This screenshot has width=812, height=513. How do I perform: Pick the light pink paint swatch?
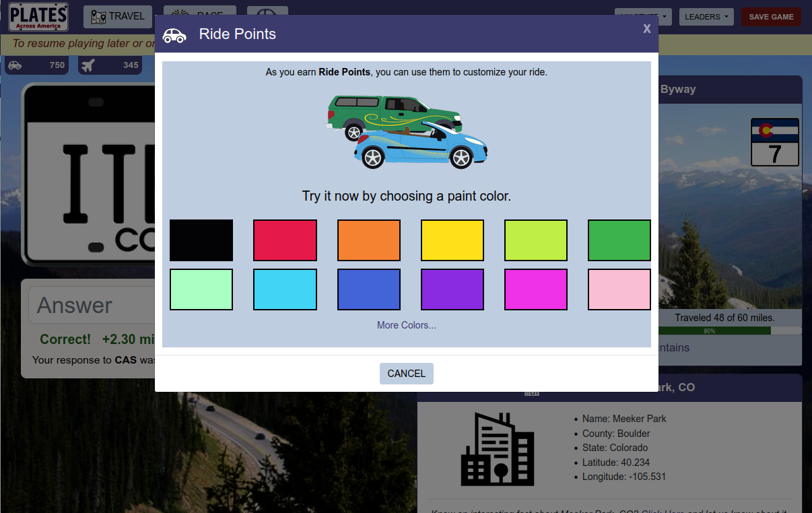coord(619,289)
